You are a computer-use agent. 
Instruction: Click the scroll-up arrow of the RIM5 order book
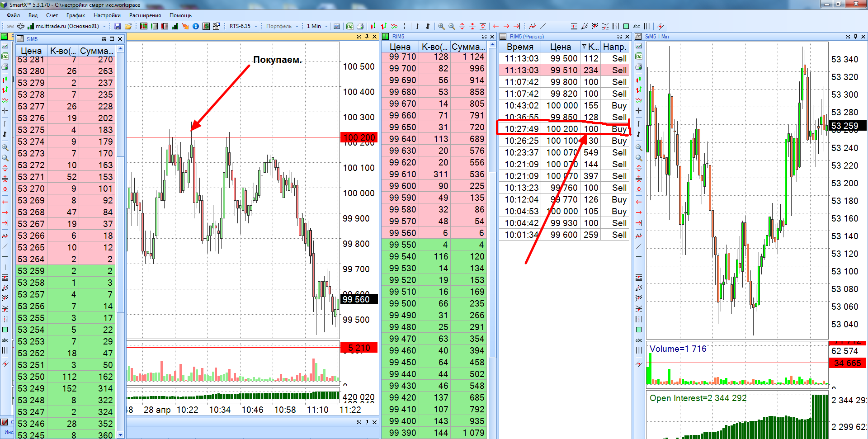click(x=493, y=45)
